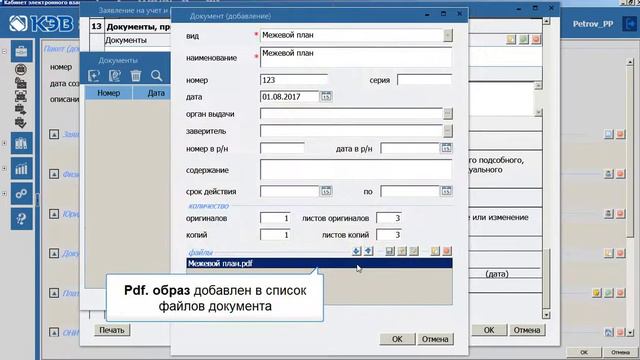This screenshot has height=360, width=640.
Task: Edit document icon in Документы panel
Action: [x=115, y=76]
